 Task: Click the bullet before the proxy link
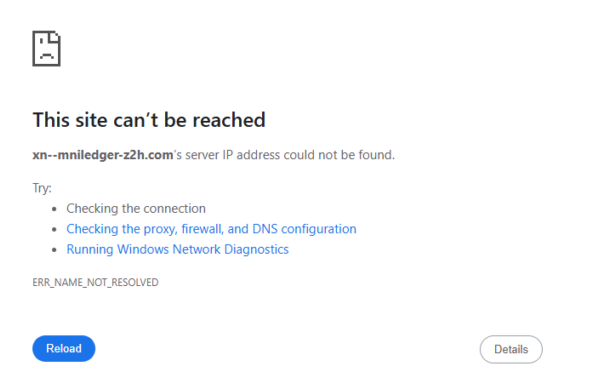[55, 230]
